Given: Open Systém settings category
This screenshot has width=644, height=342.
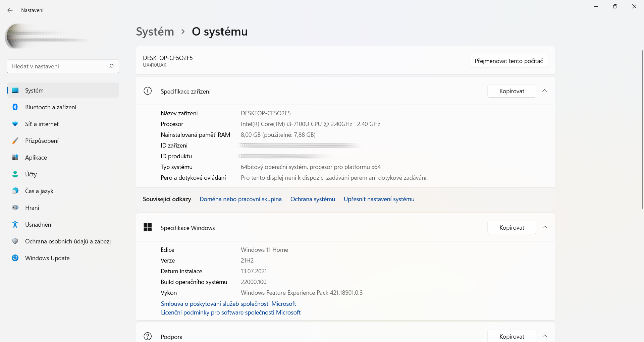Looking at the screenshot, I should pyautogui.click(x=63, y=90).
